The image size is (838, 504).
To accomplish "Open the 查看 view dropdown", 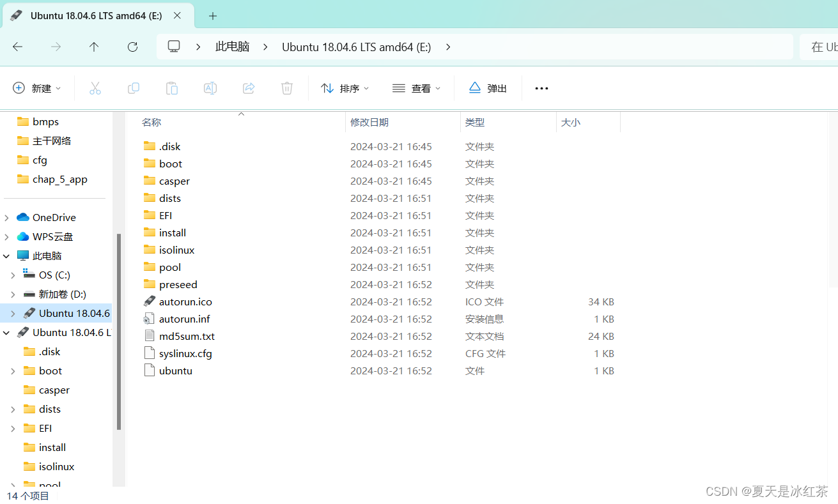I will [x=417, y=88].
